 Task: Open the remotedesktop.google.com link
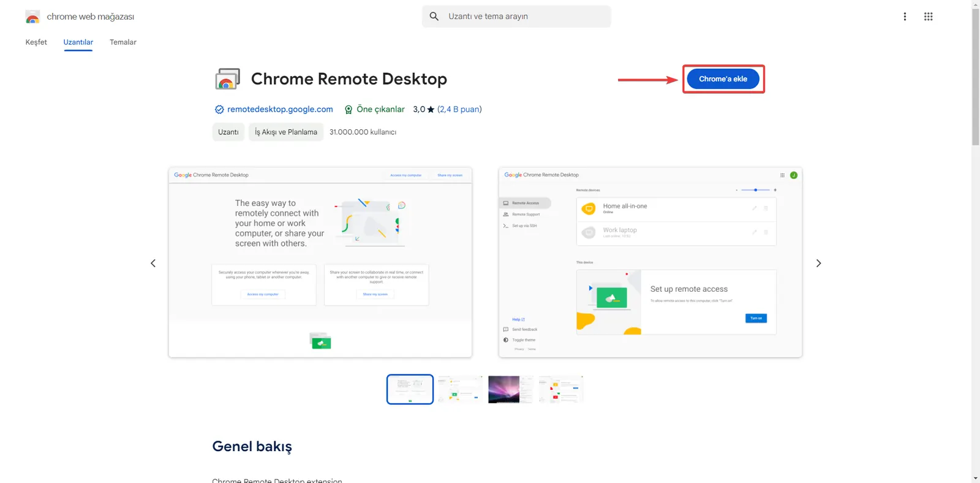click(x=280, y=109)
